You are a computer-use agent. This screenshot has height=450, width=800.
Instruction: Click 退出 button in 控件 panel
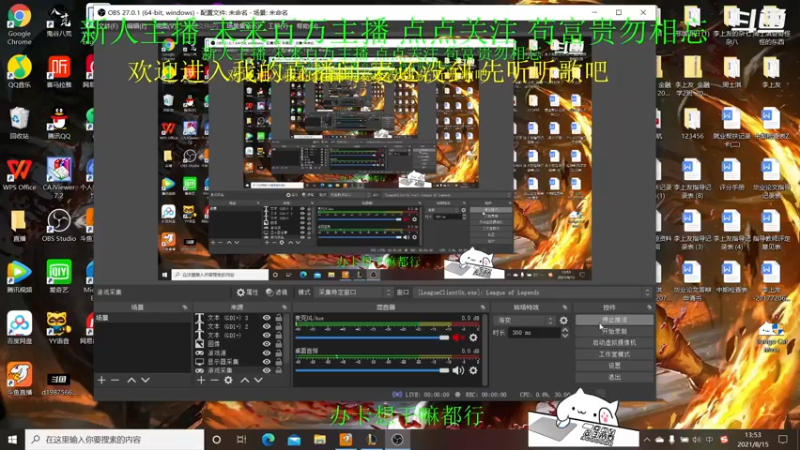[x=614, y=378]
